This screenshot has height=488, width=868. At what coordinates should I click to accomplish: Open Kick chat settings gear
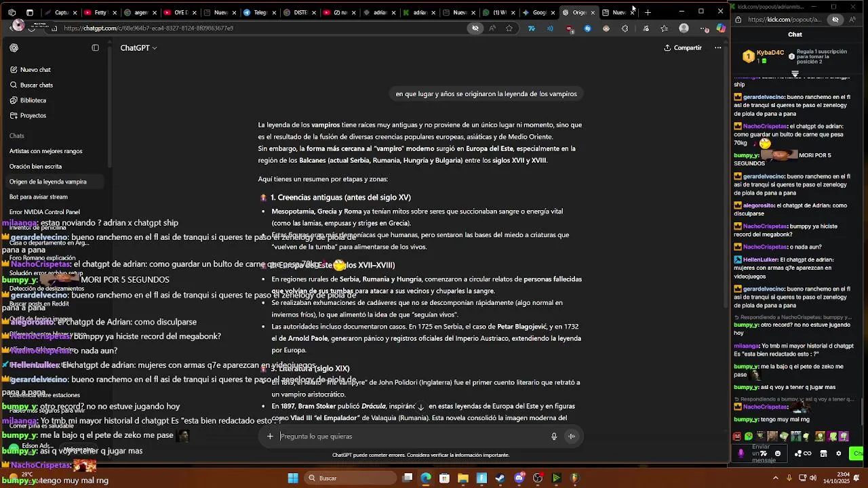pyautogui.click(x=838, y=453)
